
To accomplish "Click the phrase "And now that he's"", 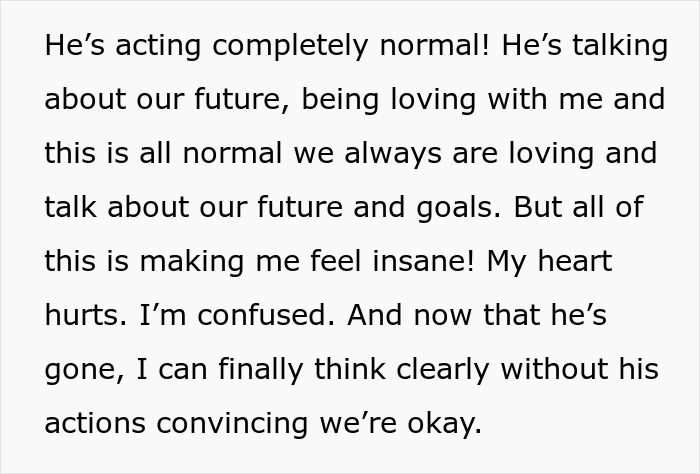I will click(x=480, y=316).
